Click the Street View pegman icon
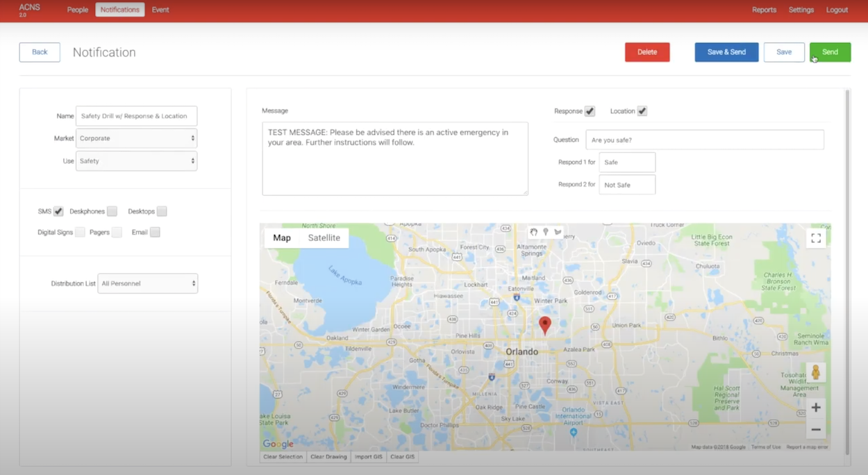 816,373
